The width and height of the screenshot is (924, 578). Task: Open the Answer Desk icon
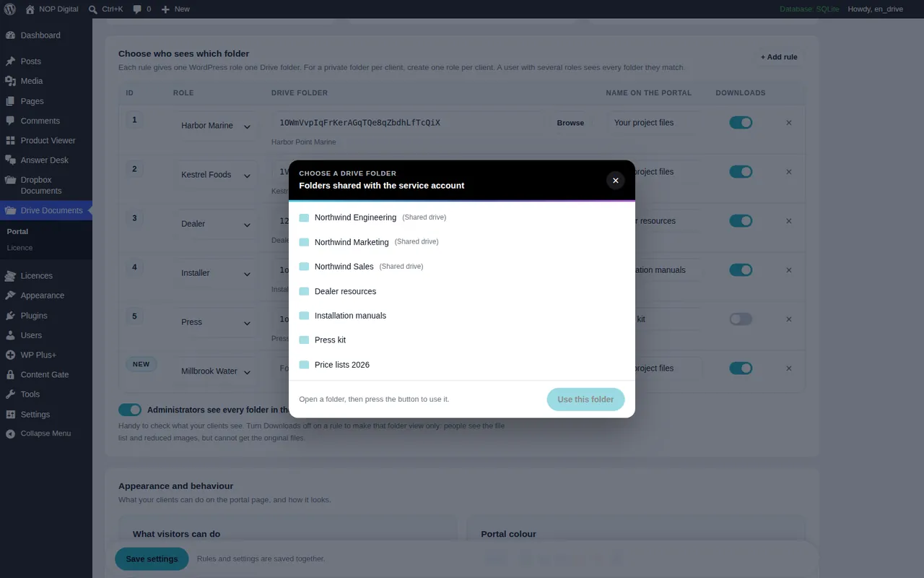click(x=10, y=160)
